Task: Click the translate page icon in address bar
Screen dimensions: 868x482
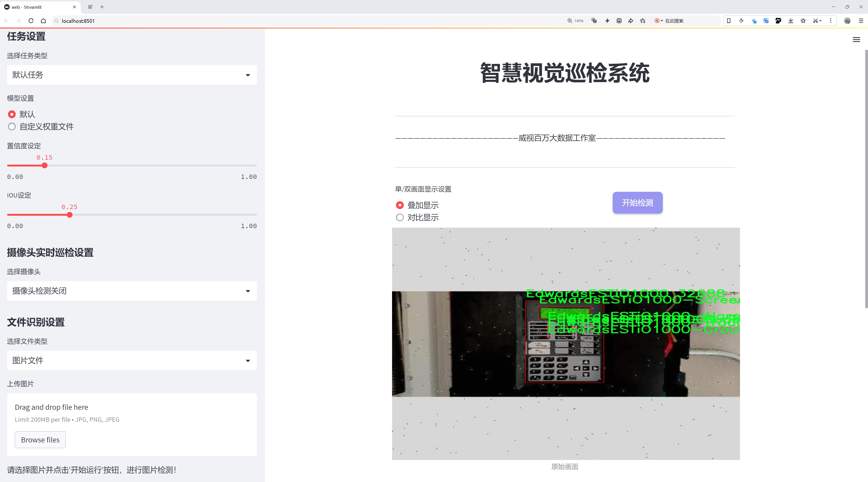Action: click(594, 20)
